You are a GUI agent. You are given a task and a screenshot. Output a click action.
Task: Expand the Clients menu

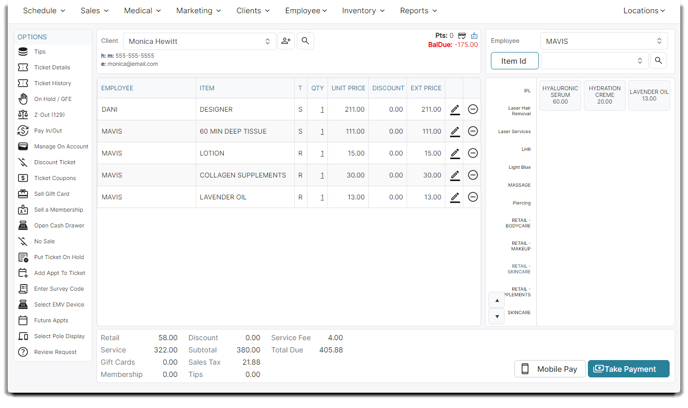(x=253, y=11)
